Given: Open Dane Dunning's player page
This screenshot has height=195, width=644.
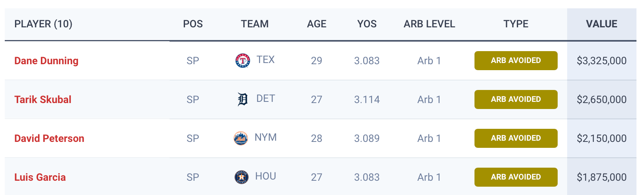Looking at the screenshot, I should pyautogui.click(x=46, y=61).
